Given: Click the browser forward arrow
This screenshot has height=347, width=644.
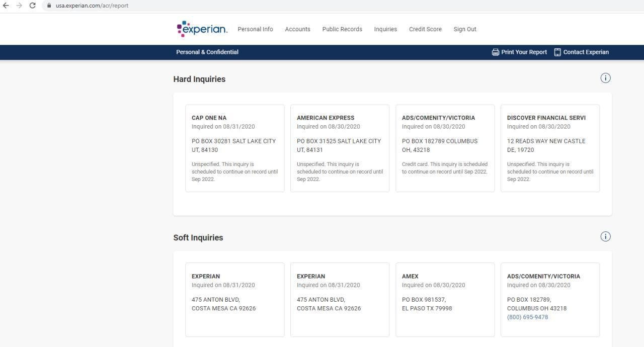Looking at the screenshot, I should tap(19, 6).
